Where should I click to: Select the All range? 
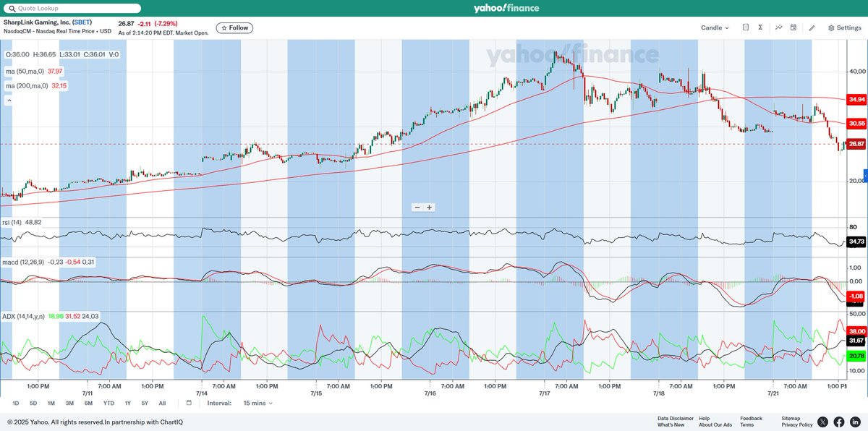(x=162, y=403)
